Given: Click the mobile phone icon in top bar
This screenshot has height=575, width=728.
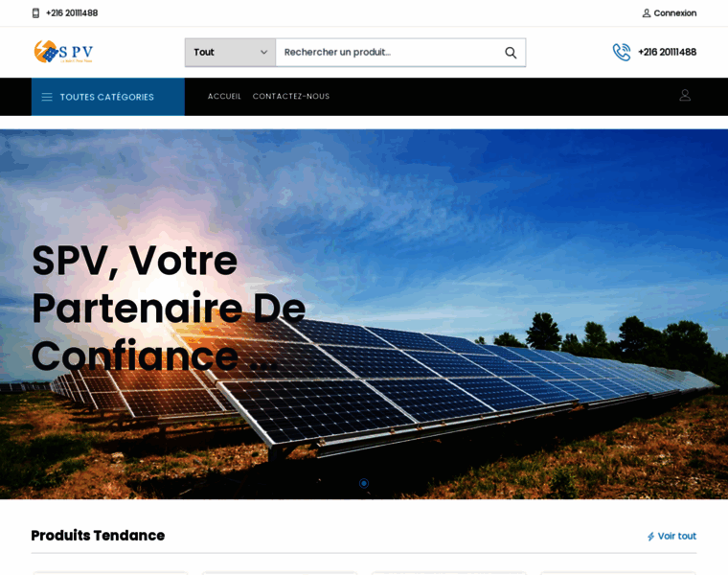Looking at the screenshot, I should (35, 13).
